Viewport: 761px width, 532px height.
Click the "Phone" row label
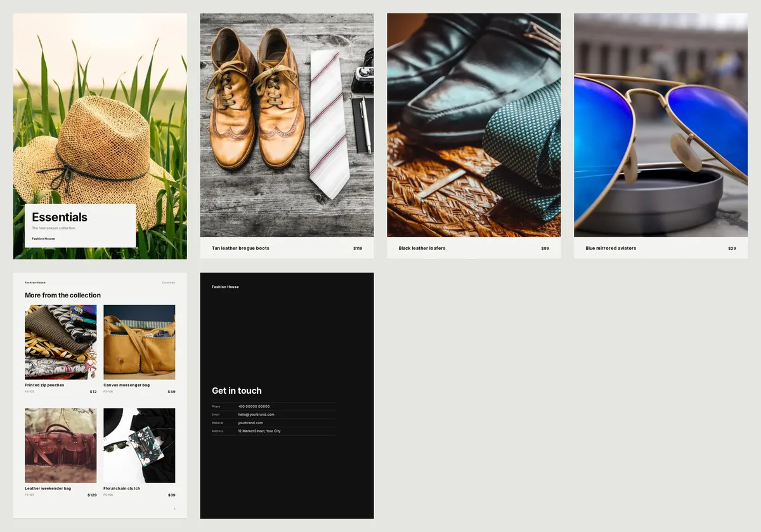[216, 406]
